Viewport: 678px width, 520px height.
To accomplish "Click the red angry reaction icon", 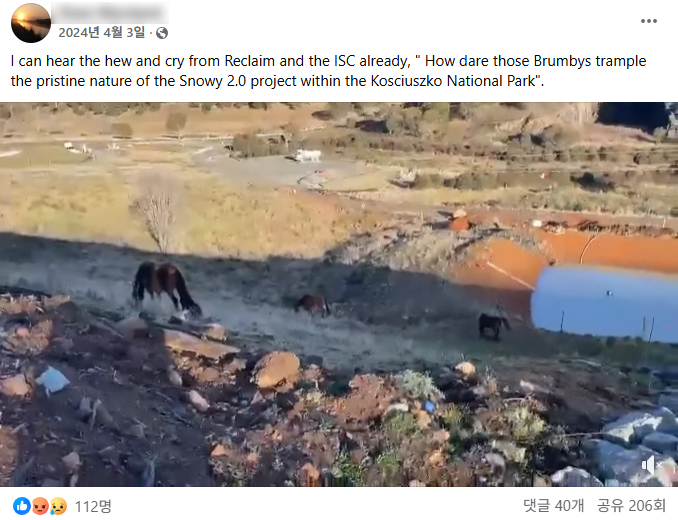I will pyautogui.click(x=40, y=506).
